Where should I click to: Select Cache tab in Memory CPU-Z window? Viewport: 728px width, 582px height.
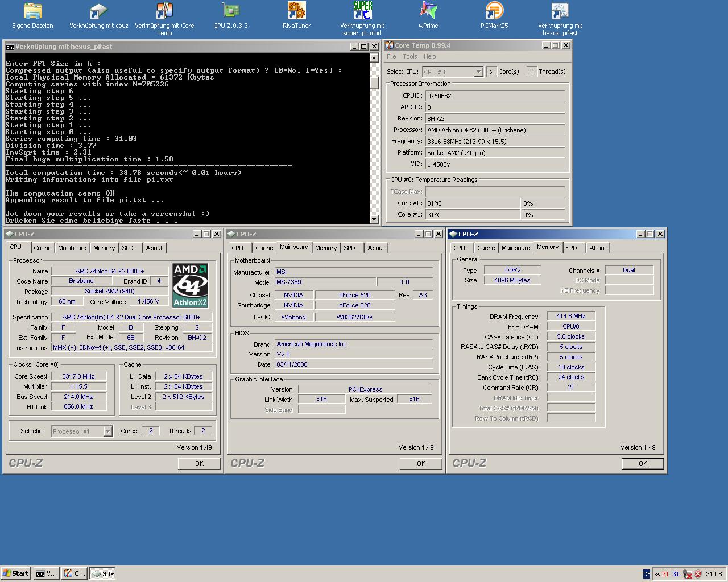(x=486, y=248)
